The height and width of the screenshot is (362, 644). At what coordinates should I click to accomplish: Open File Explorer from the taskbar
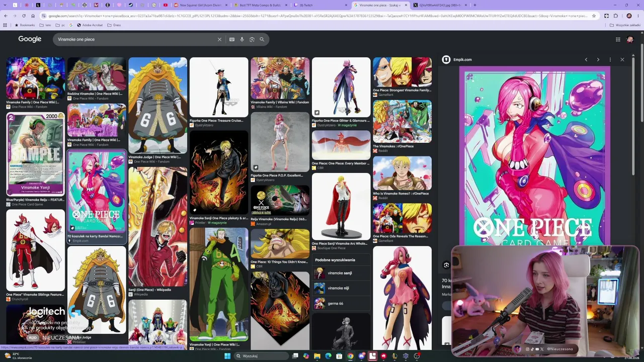[317, 356]
